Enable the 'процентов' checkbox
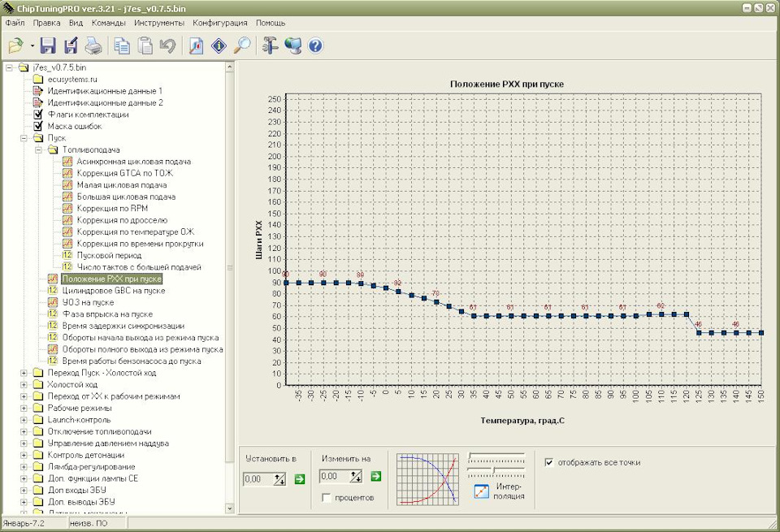780x532 pixels. pyautogui.click(x=327, y=498)
